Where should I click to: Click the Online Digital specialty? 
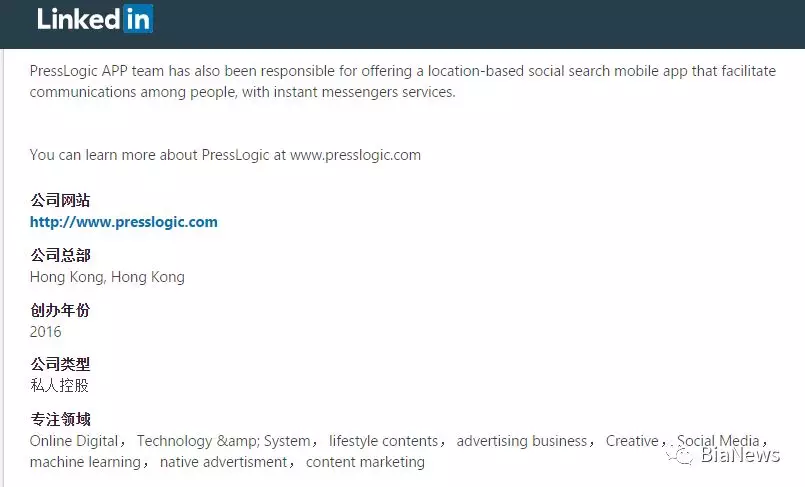(x=74, y=441)
